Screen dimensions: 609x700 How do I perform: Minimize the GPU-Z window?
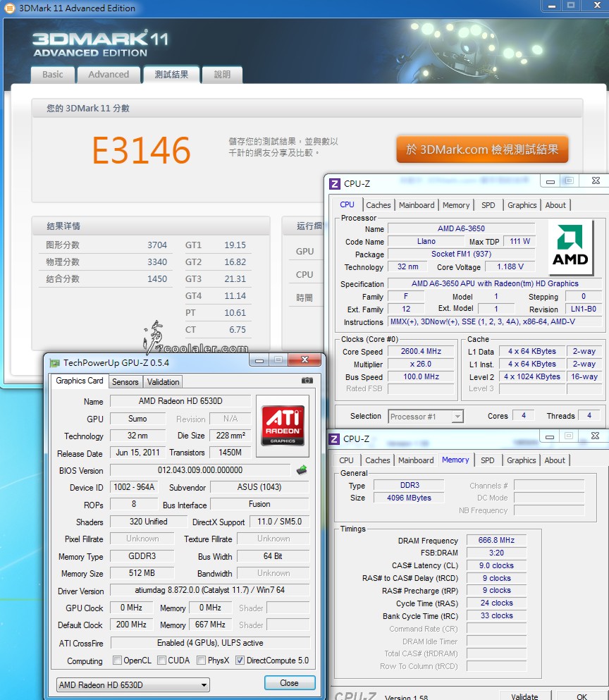pyautogui.click(x=259, y=360)
